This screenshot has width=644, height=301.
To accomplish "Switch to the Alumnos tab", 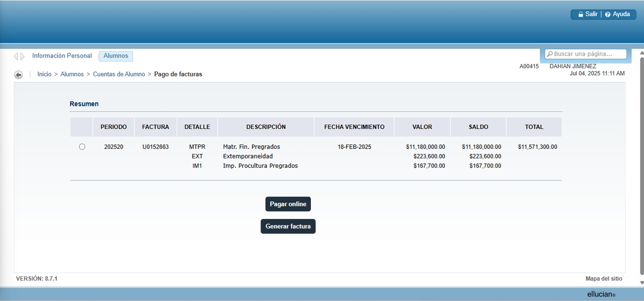I will point(116,56).
